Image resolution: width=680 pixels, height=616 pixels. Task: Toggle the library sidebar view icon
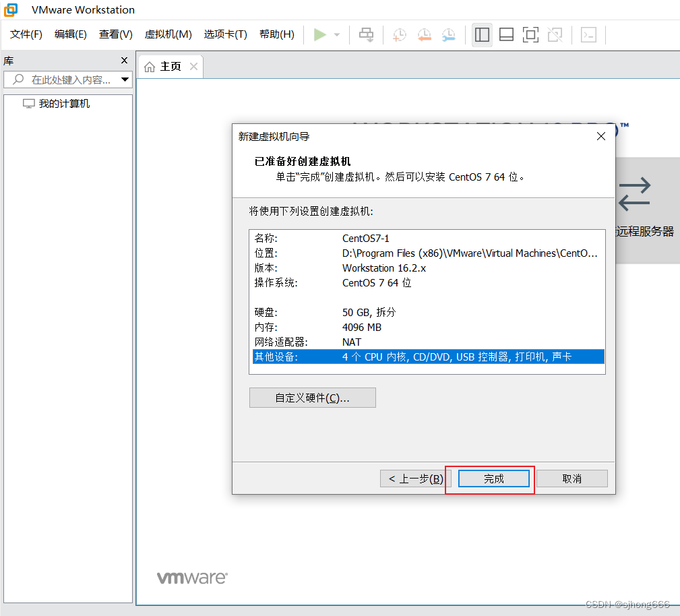point(482,34)
